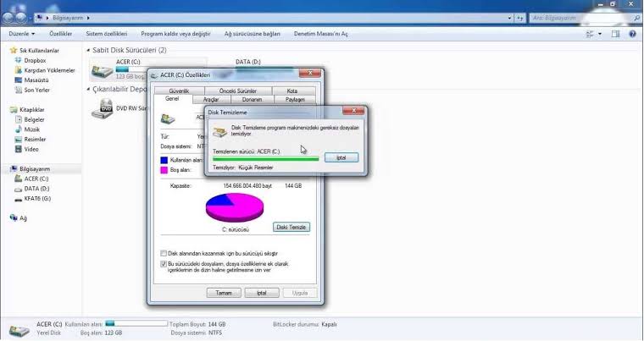This screenshot has height=341, width=644.
Task: Click the cleaning progress bar
Action: (x=266, y=158)
